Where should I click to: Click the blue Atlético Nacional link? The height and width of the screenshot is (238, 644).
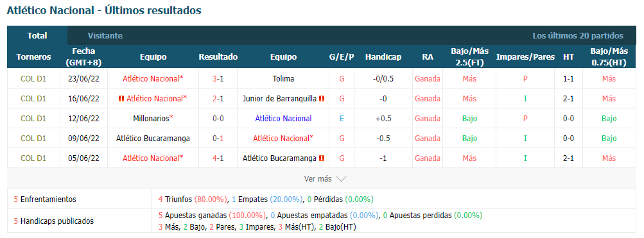[x=283, y=119]
